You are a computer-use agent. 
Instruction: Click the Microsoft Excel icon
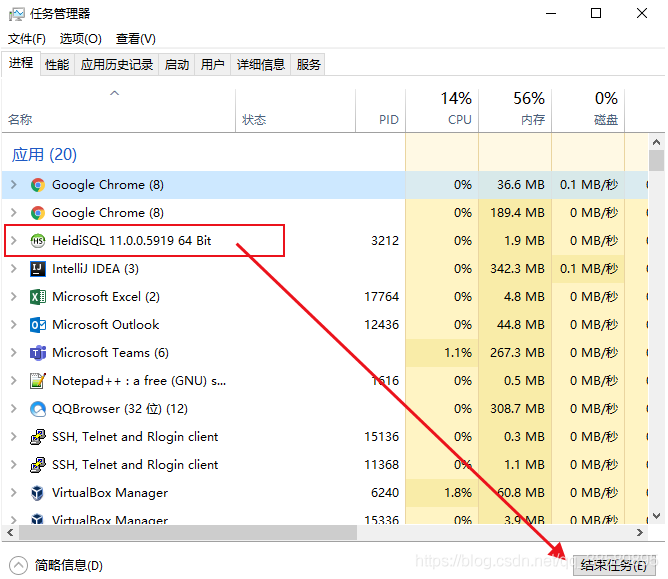coord(38,297)
